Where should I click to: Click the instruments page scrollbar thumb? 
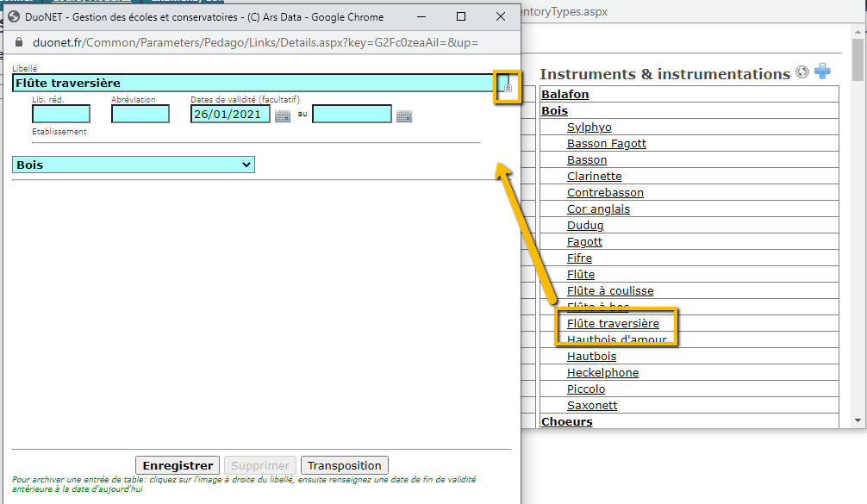[x=858, y=59]
